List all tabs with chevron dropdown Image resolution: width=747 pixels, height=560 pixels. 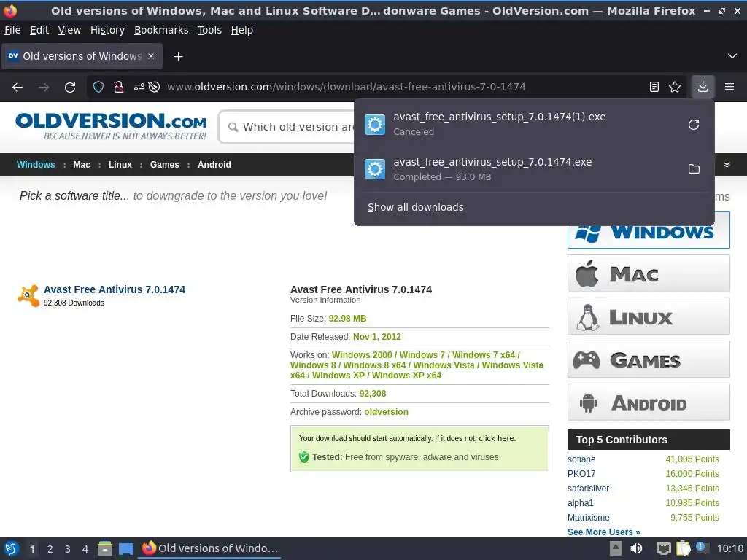point(732,56)
